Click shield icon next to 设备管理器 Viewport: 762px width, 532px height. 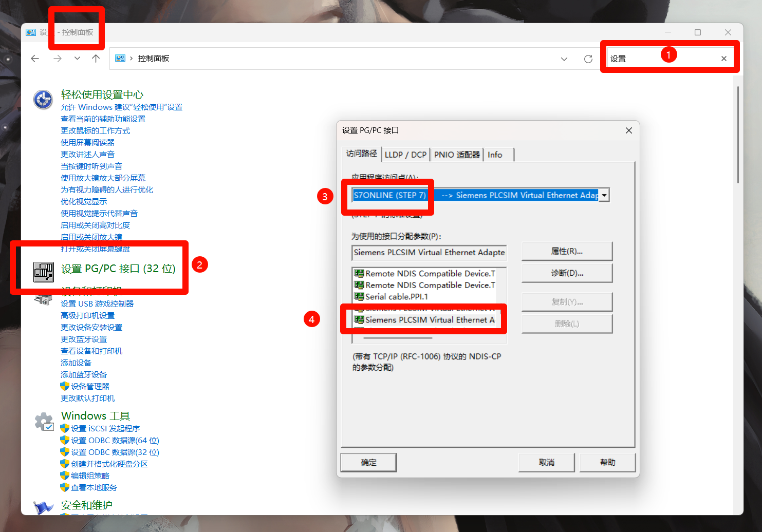65,386
